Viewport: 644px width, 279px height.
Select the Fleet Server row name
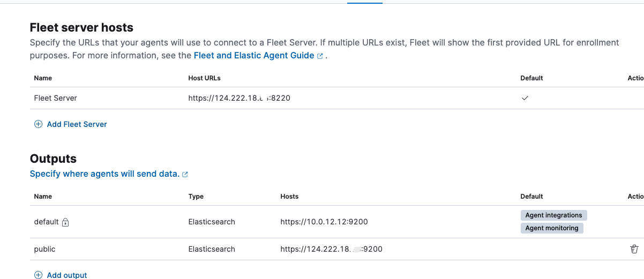click(x=56, y=98)
